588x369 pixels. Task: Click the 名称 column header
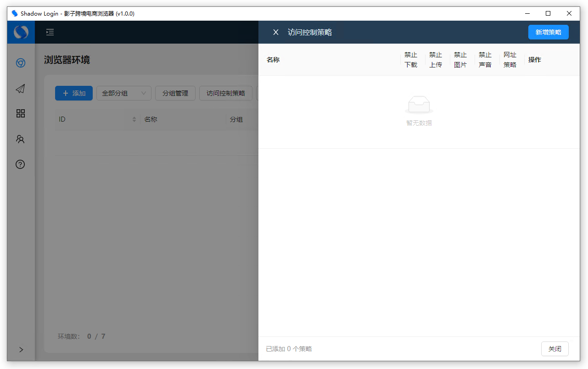tap(273, 60)
